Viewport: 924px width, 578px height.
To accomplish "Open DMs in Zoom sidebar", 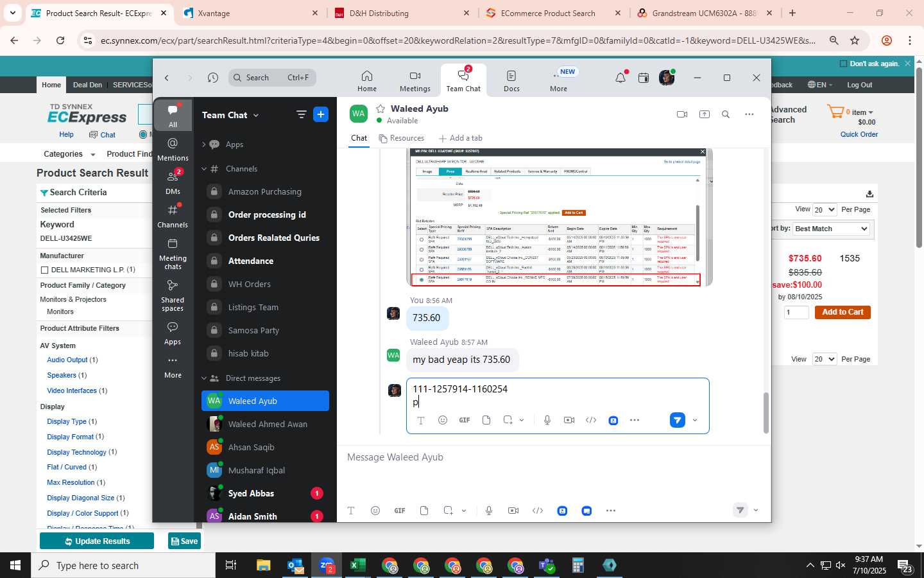I will (173, 182).
